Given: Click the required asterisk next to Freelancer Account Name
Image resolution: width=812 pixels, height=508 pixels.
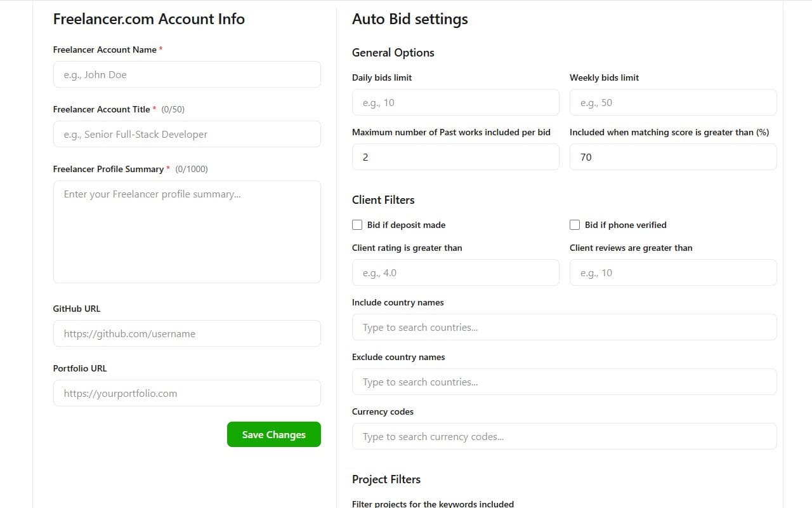Looking at the screenshot, I should (x=161, y=48).
